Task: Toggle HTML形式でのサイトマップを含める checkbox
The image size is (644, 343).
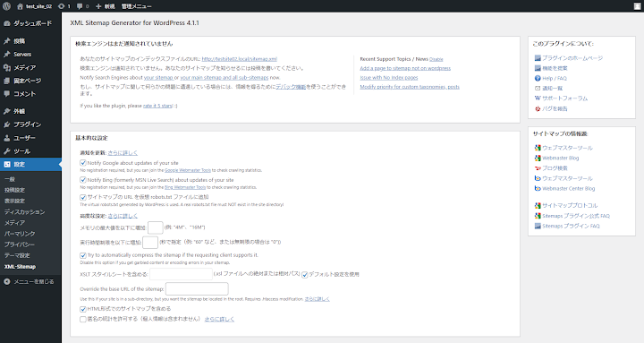Action: click(83, 309)
